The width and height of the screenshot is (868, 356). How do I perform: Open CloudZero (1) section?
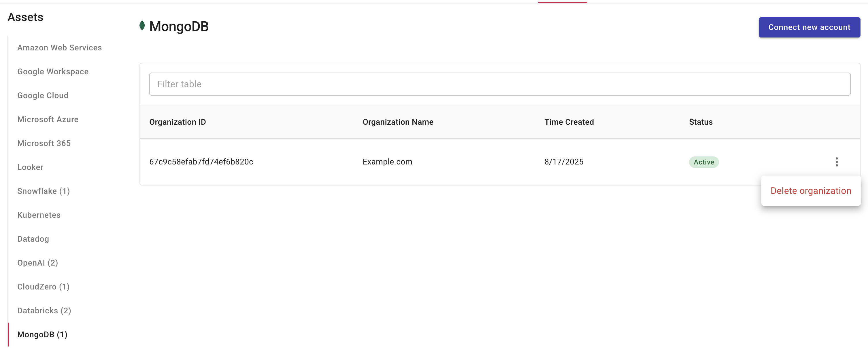(43, 287)
